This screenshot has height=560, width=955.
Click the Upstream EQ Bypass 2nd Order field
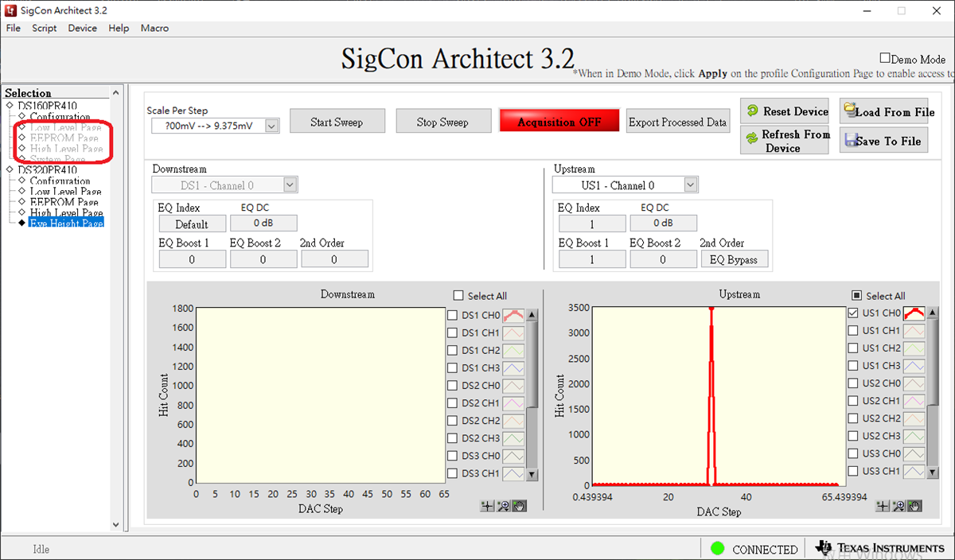coord(735,259)
